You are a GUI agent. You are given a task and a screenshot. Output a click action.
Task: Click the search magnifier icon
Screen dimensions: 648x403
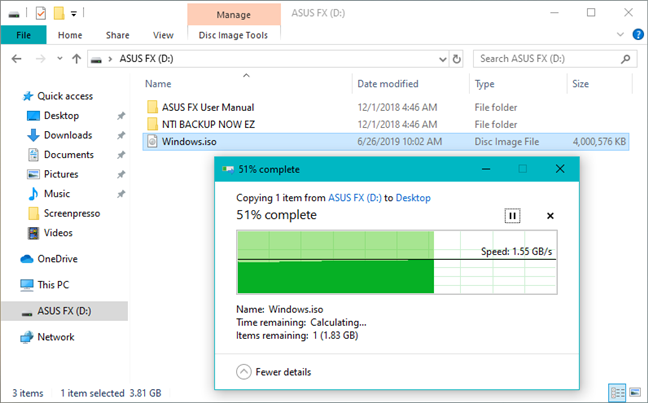point(625,59)
